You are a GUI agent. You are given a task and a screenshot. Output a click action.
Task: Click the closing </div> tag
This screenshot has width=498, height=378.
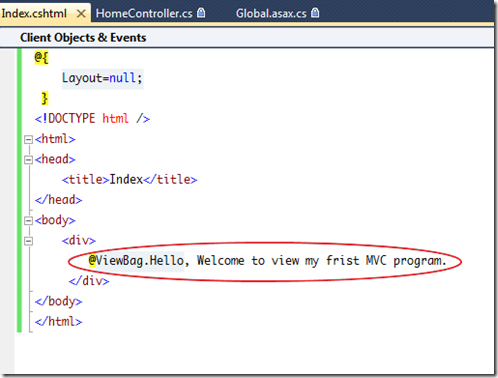pyautogui.click(x=89, y=281)
